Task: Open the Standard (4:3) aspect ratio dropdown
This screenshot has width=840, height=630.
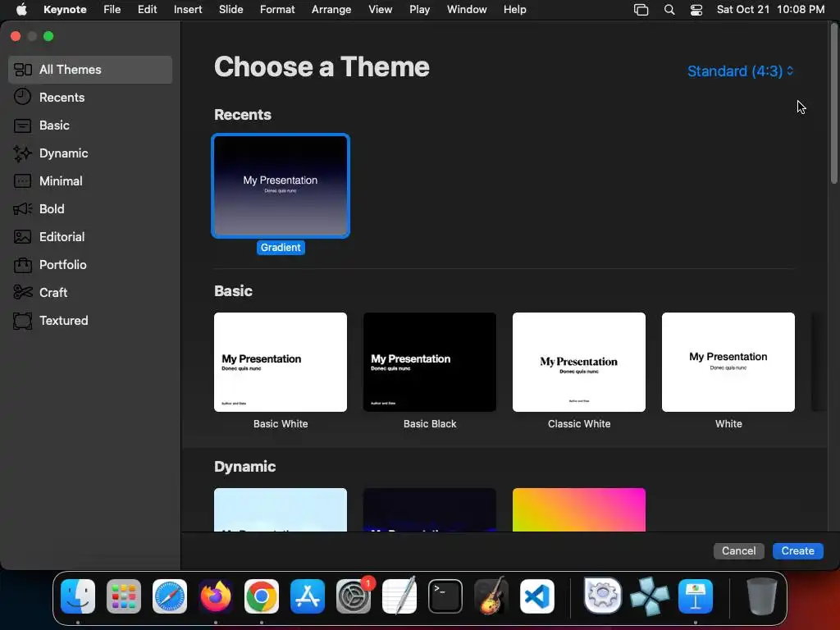Action: click(740, 71)
